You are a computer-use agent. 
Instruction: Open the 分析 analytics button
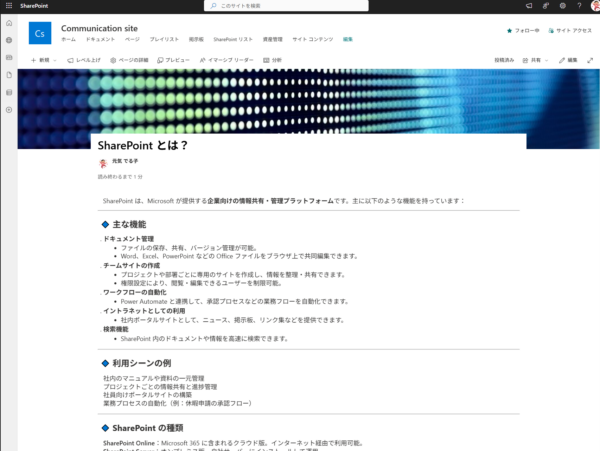(272, 60)
